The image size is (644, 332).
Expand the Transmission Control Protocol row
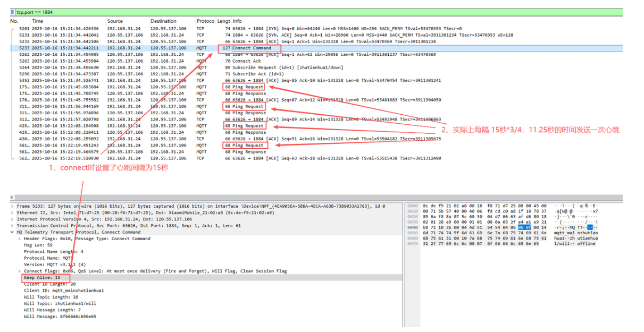tap(13, 225)
